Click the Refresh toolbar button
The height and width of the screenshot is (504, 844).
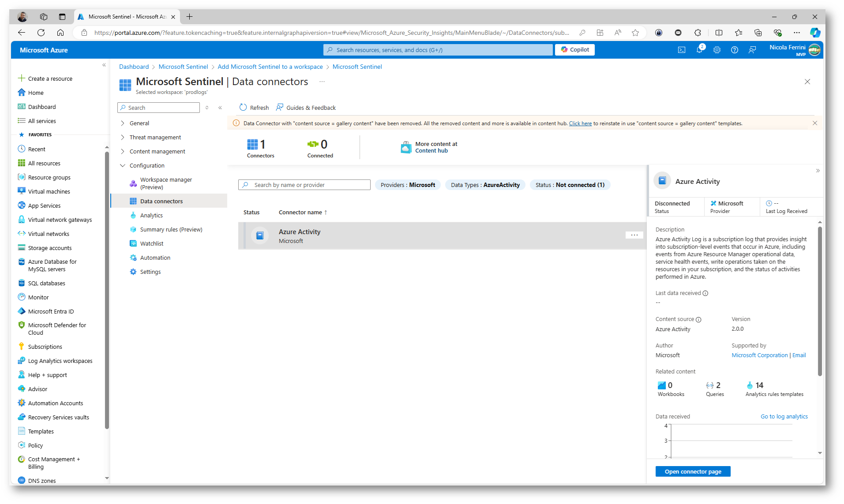tap(254, 108)
